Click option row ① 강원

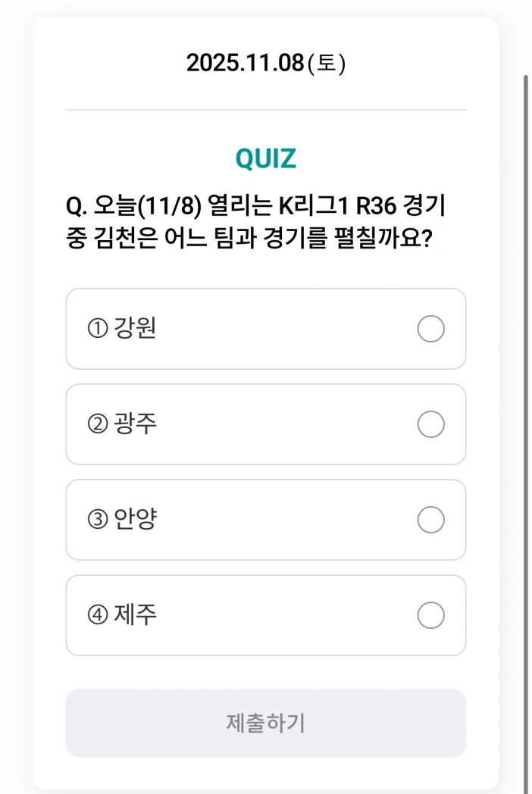265,329
